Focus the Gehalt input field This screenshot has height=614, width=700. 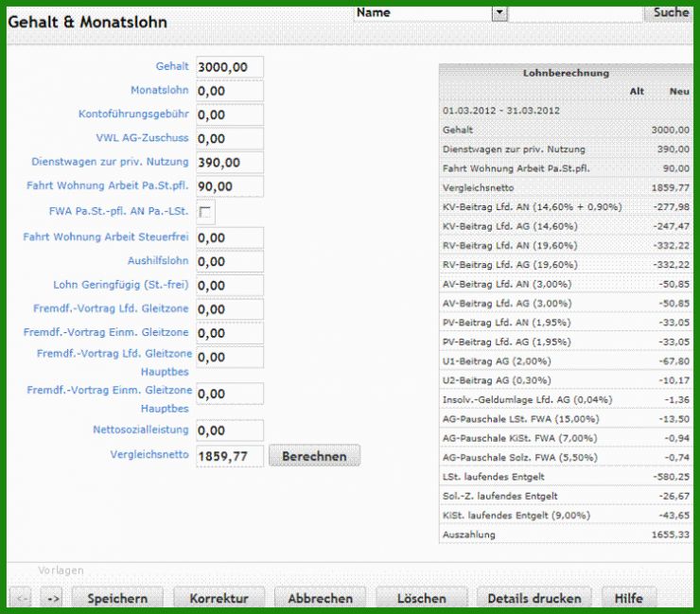(x=230, y=67)
